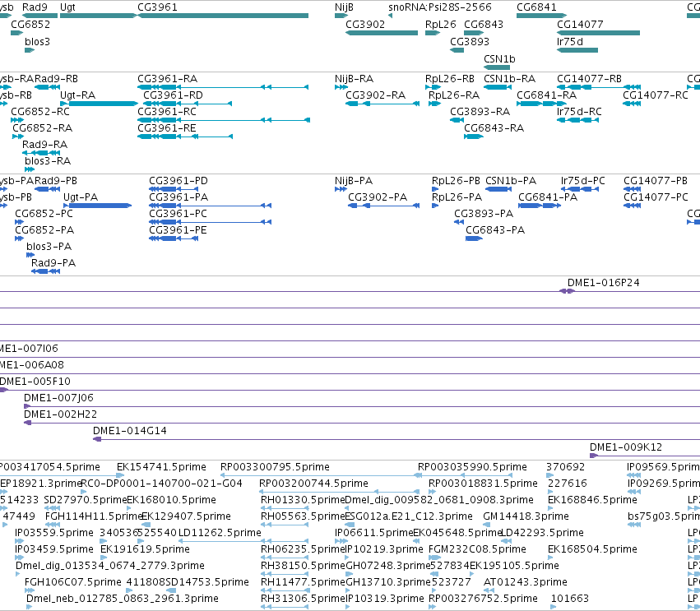Click the AT01243.3prime EST label
Image resolution: width=700 pixels, height=611 pixels.
526,582
